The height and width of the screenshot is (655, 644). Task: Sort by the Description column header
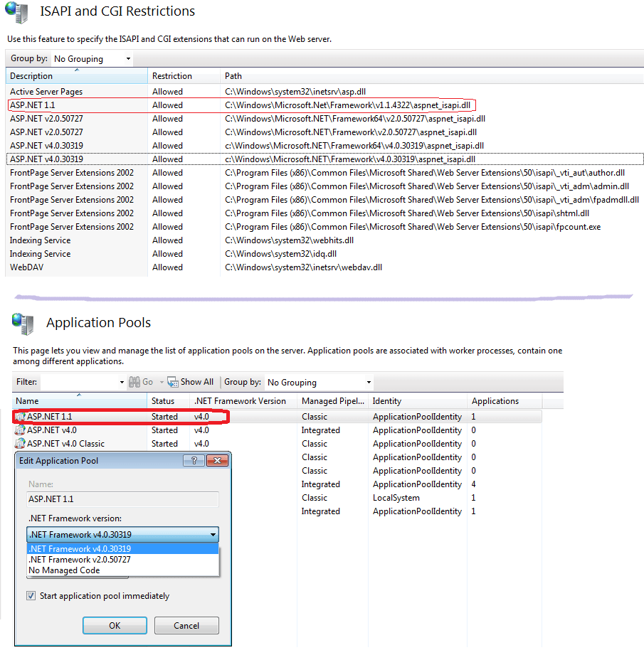pos(76,76)
